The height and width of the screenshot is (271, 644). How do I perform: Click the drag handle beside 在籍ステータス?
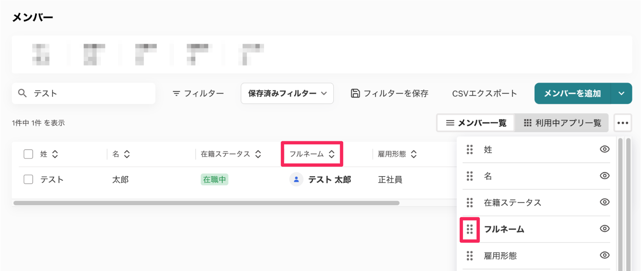470,202
